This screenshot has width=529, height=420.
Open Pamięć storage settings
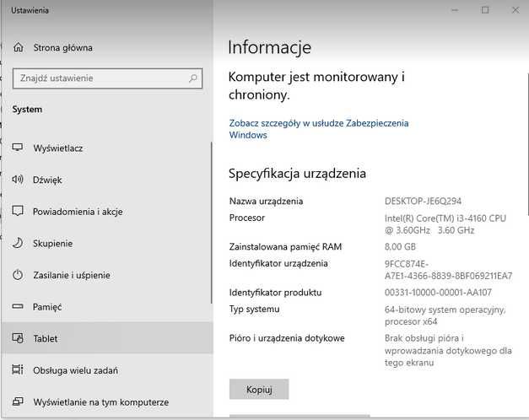tap(106, 307)
